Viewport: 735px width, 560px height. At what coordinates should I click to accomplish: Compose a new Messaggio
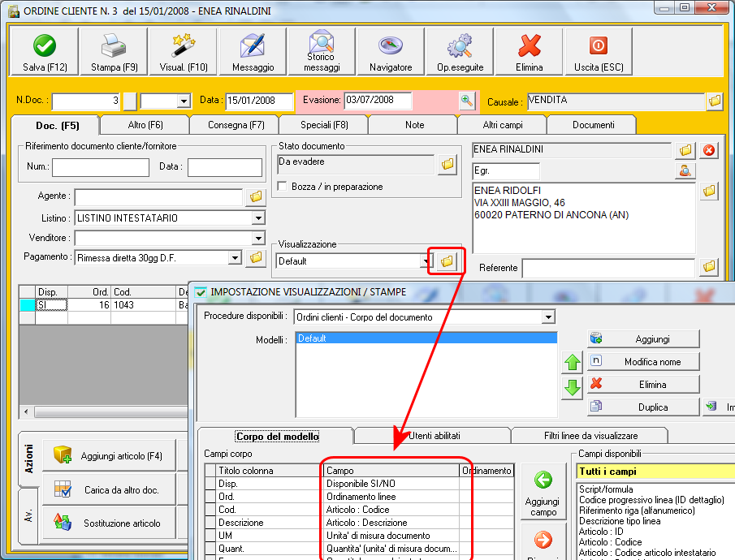click(253, 52)
